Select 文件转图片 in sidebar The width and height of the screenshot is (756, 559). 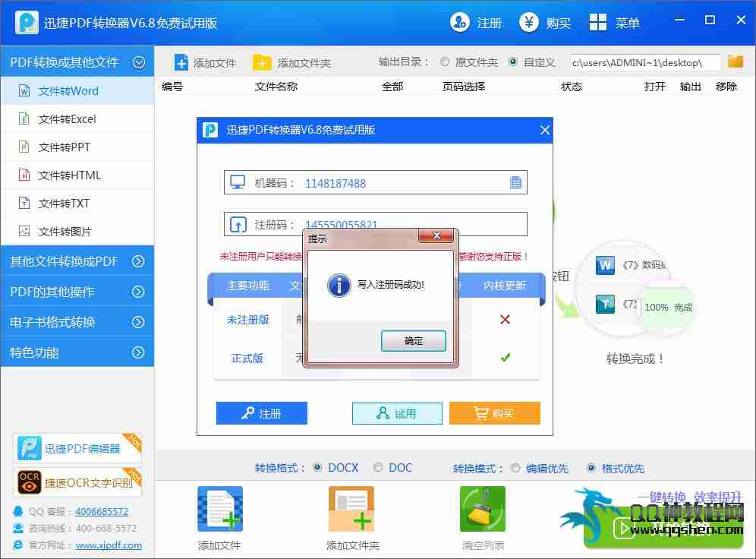coord(77,231)
